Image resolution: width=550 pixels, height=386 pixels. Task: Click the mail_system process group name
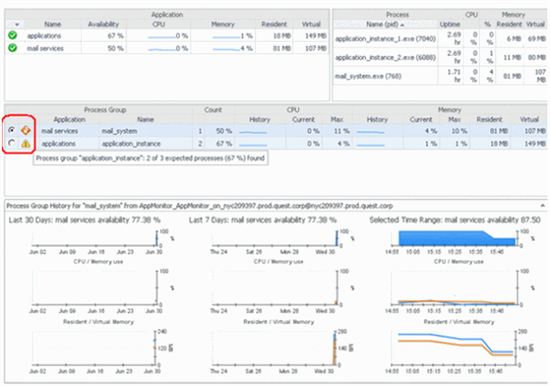119,131
